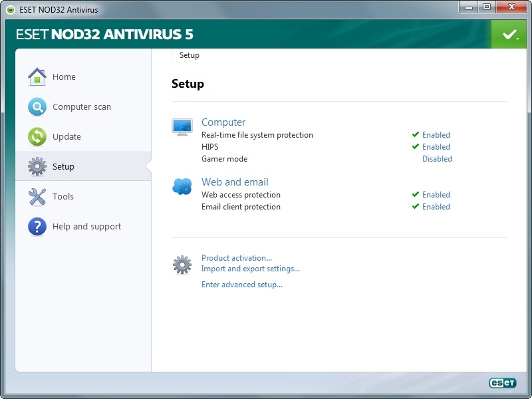
Task: Go to Computer scan section
Action: coord(83,107)
